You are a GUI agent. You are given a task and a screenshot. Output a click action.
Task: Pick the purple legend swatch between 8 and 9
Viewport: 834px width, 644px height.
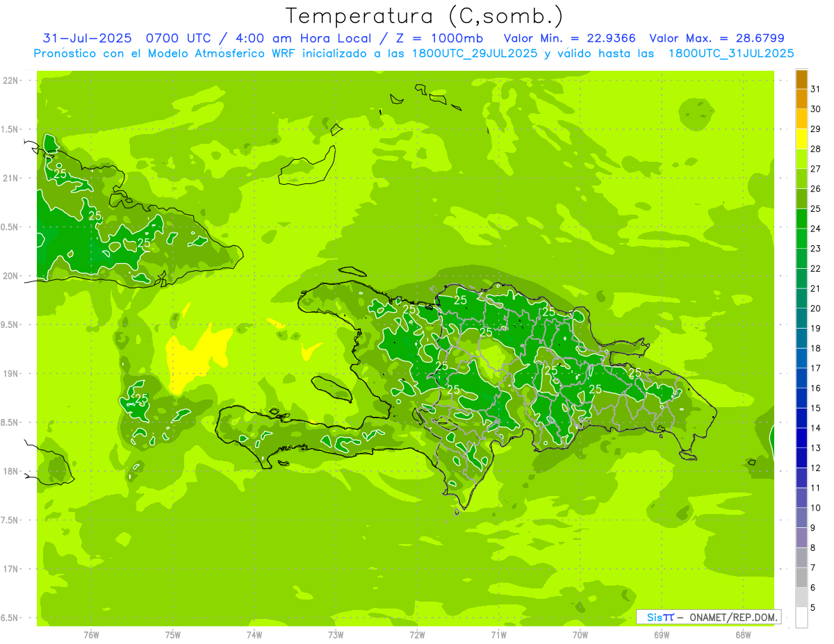pyautogui.click(x=801, y=538)
